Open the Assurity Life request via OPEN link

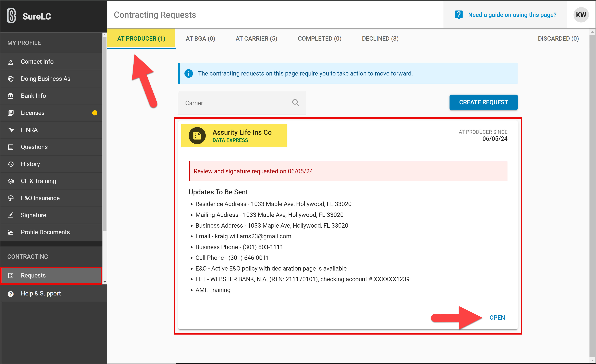(497, 317)
